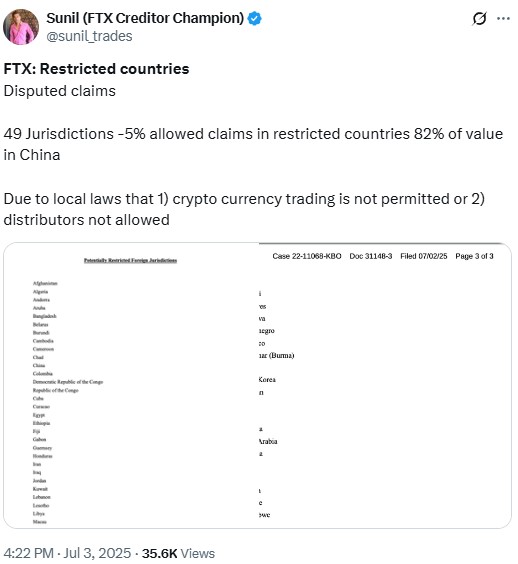Click 'Case 22-11068-KBO' header in image
518x564 pixels.
click(x=307, y=256)
